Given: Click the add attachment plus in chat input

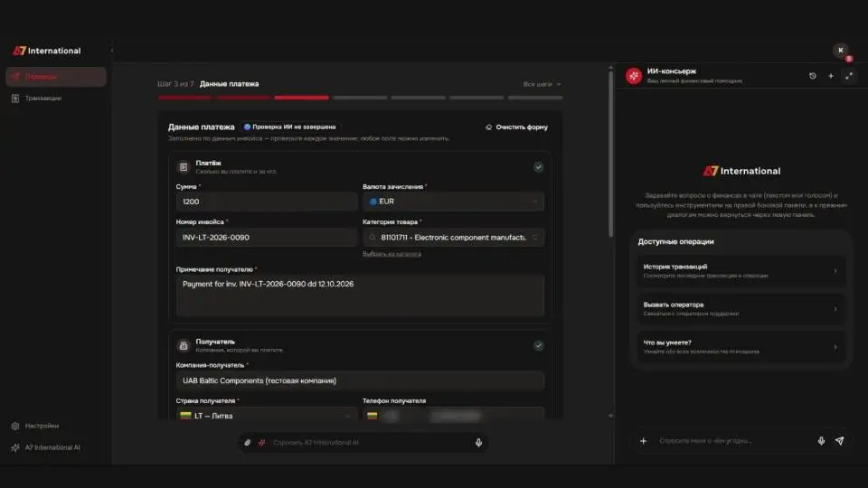Looking at the screenshot, I should 643,440.
